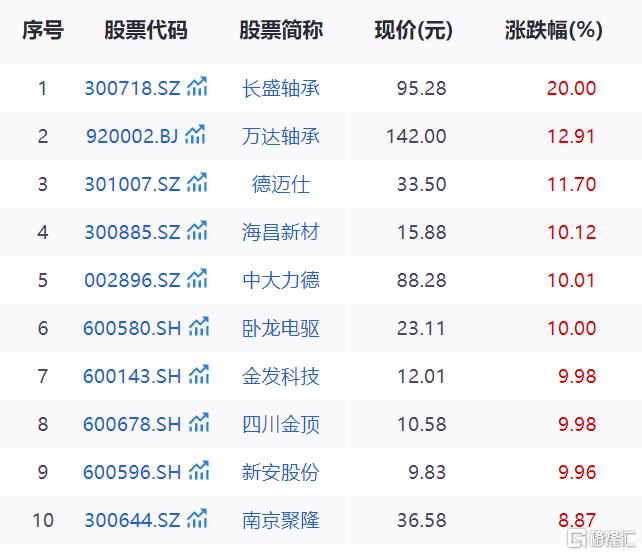Open chart icon next to 002896.SZ
Screen dimensions: 642x555
[x=197, y=278]
